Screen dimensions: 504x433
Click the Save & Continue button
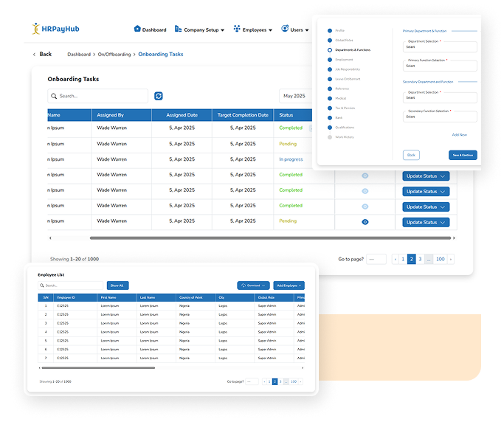coord(463,155)
